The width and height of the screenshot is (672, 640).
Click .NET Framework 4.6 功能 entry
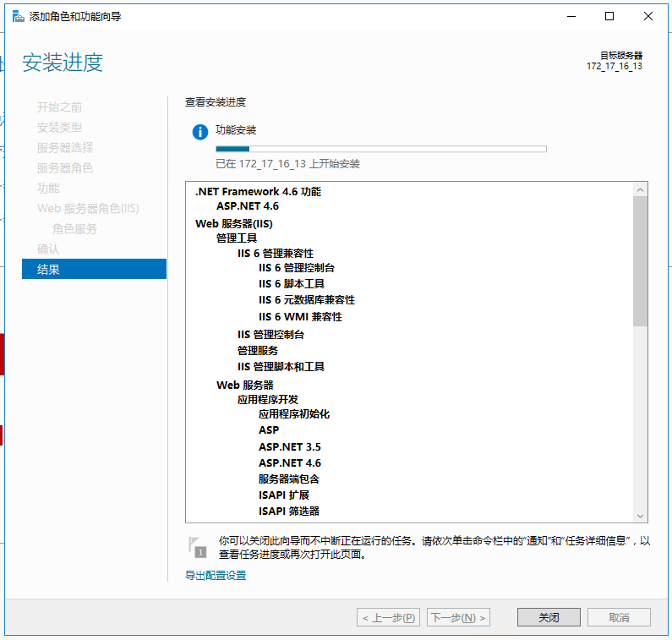[x=257, y=191]
